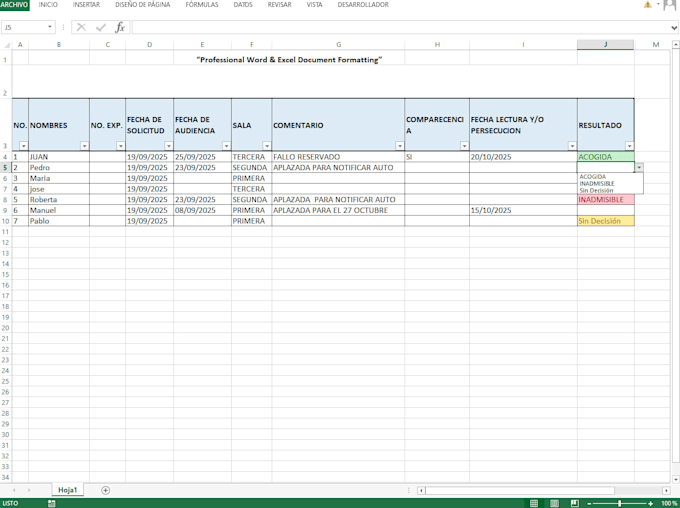
Task: Switch to the DATOS tab
Action: 243,5
